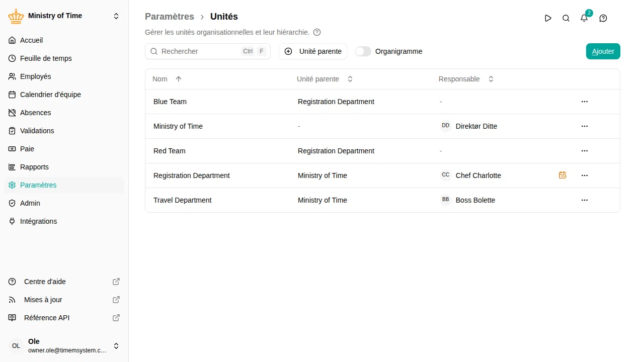Select the Travel Department unit name
The image size is (644, 362).
pyautogui.click(x=182, y=200)
